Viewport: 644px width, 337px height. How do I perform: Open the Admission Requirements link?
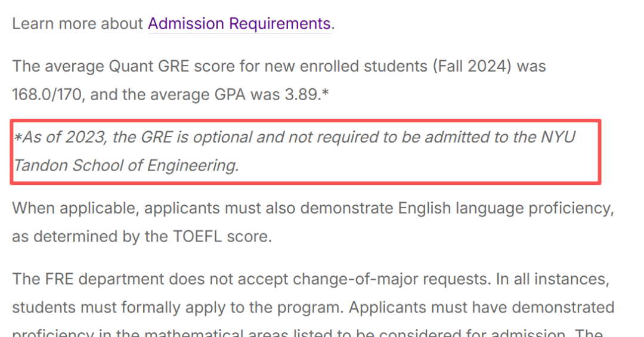[239, 24]
